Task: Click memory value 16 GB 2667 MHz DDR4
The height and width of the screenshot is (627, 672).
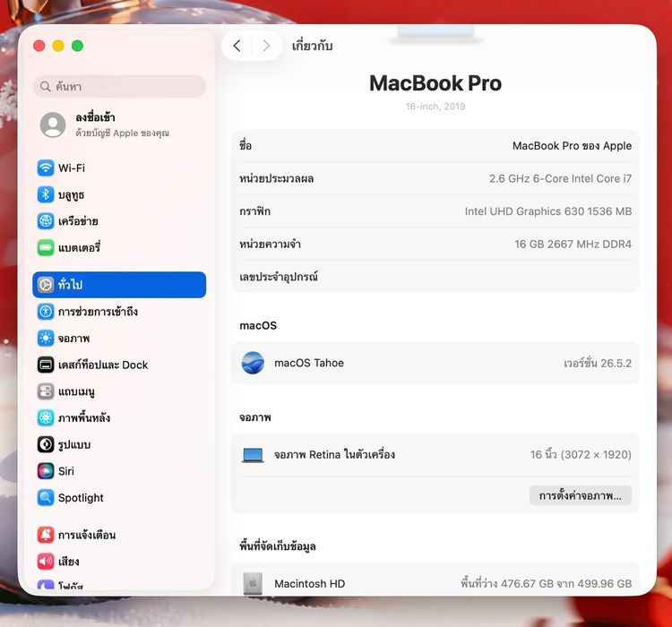Action: (573, 244)
